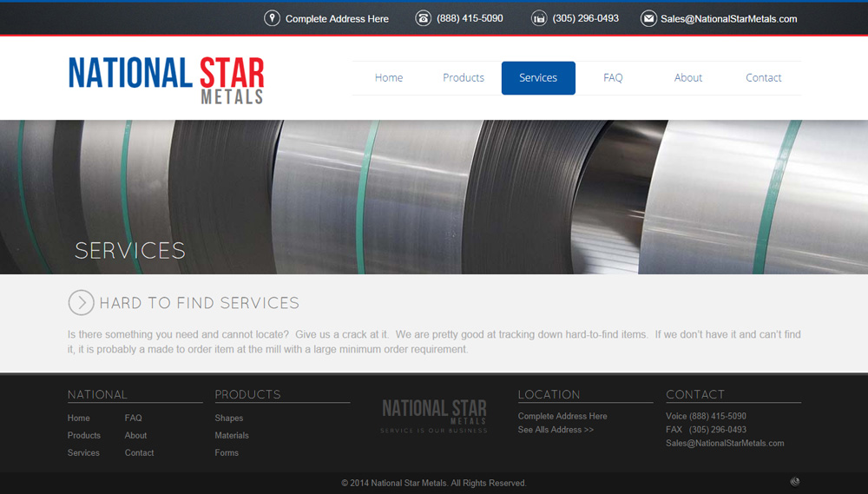
Task: Click the footer Home link
Action: tap(79, 418)
